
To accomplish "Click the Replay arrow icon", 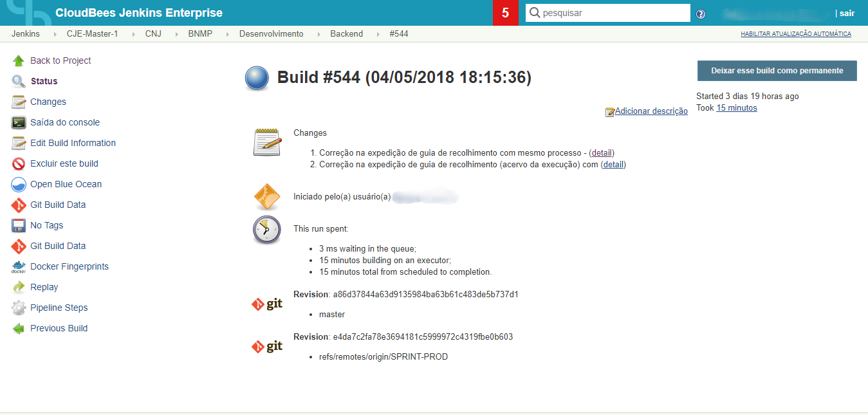I will (19, 287).
